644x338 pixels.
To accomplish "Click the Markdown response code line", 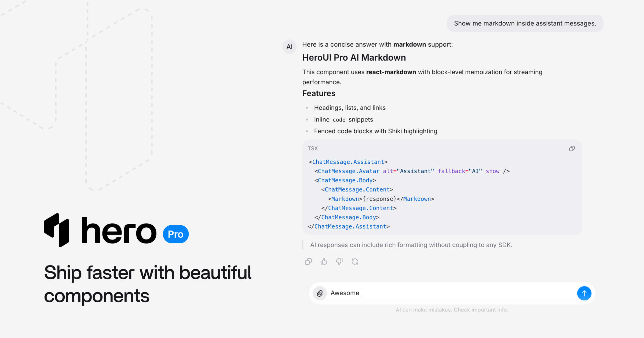I will (x=381, y=199).
